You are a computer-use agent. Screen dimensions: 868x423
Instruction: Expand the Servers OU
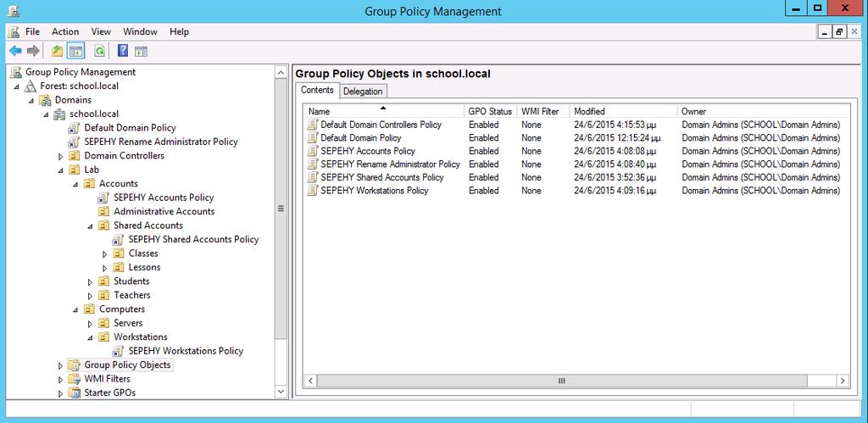click(x=90, y=323)
